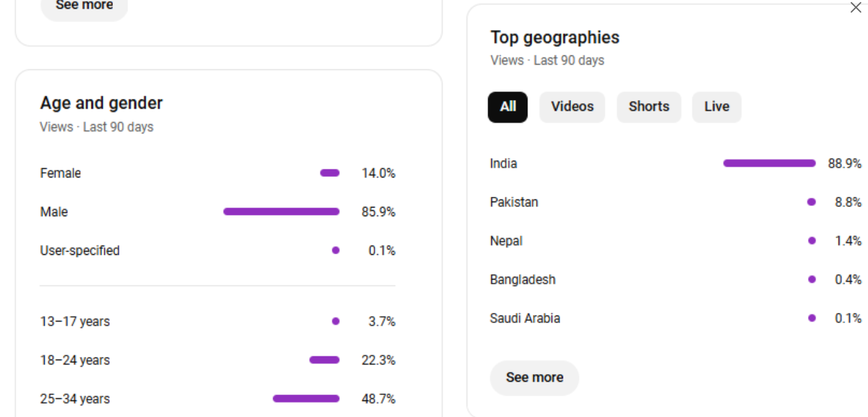868x417 pixels.
Task: Click the 25–34 years bar
Action: 306,399
